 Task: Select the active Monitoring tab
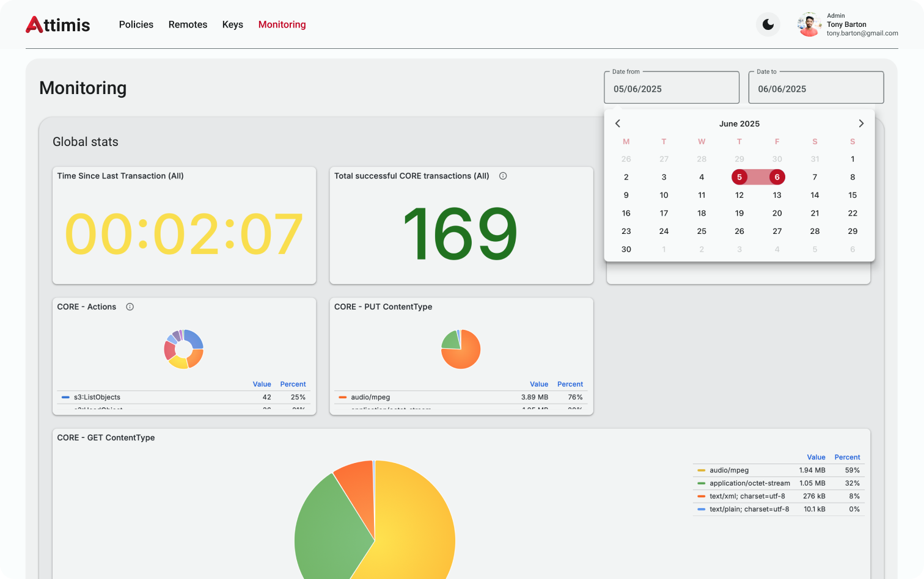coord(282,24)
